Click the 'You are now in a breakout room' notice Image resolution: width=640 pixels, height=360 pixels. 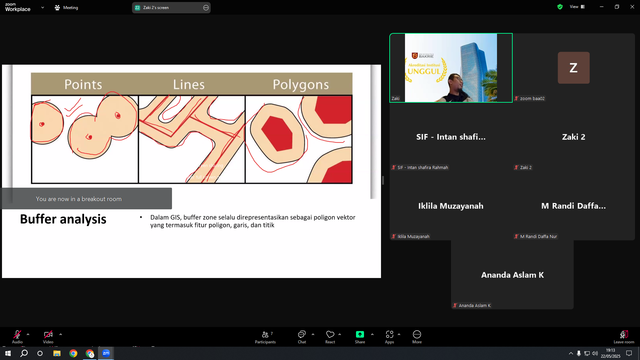(87, 199)
